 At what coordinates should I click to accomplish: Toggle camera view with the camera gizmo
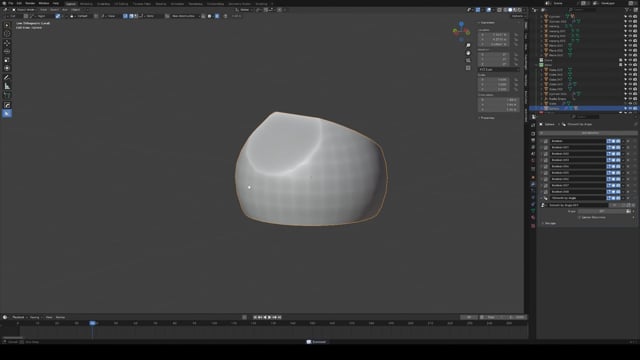click(x=468, y=60)
